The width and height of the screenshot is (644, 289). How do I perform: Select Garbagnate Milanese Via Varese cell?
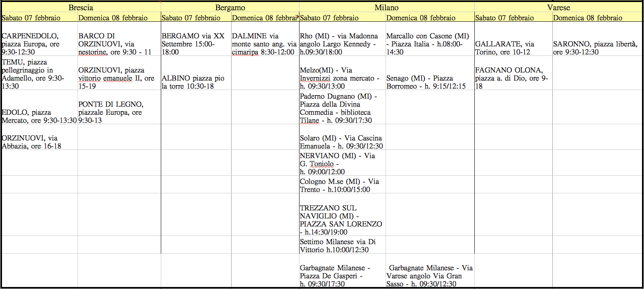[430, 271]
